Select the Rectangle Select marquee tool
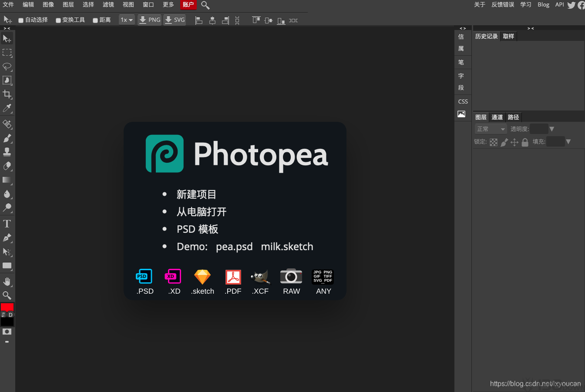Viewport: 585px width, 392px height. click(x=7, y=53)
